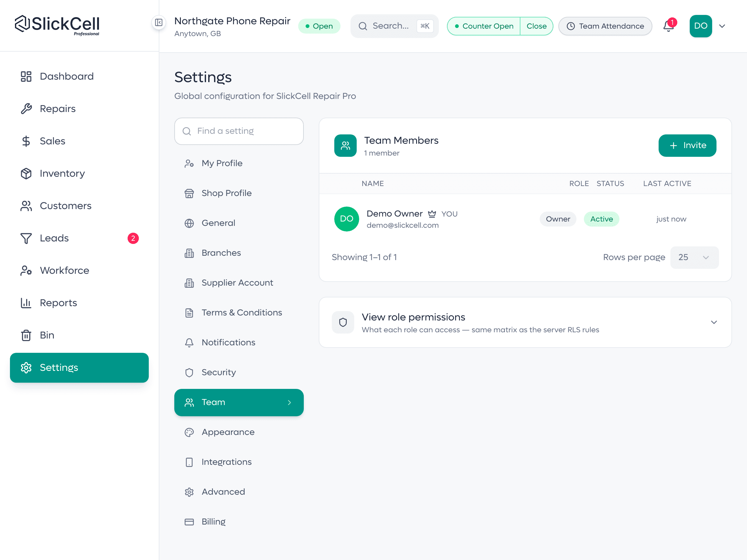The image size is (747, 560).
Task: Click the Branches building icon
Action: [189, 253]
